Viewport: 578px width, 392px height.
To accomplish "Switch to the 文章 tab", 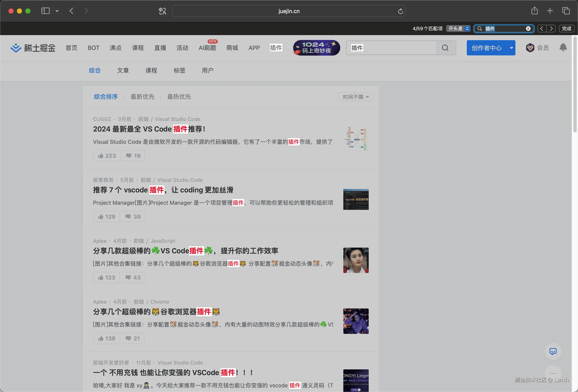I will (123, 70).
